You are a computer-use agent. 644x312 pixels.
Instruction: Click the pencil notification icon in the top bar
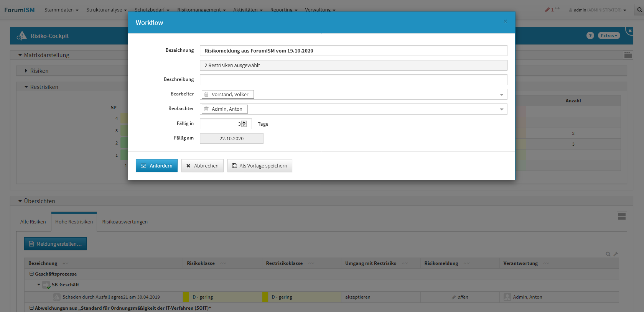pyautogui.click(x=548, y=10)
